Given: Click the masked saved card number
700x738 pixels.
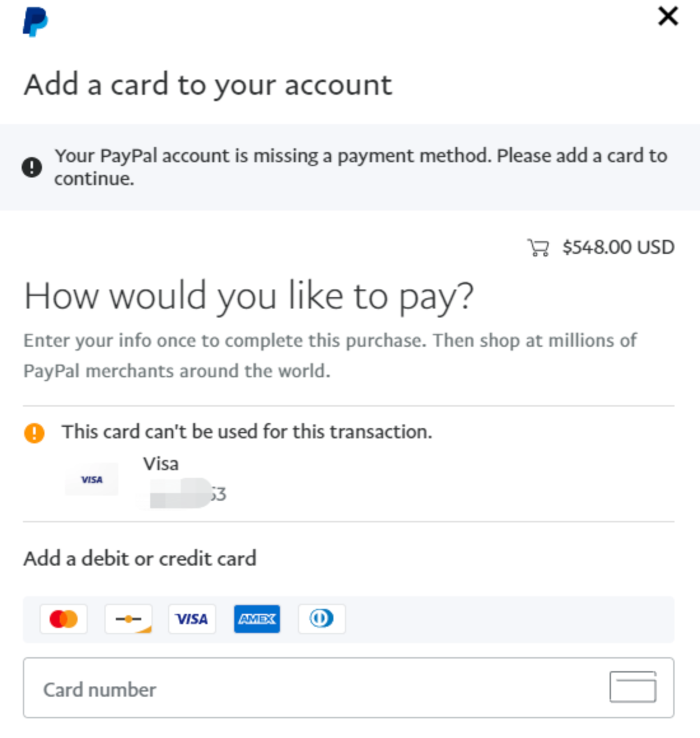Looking at the screenshot, I should point(188,494).
